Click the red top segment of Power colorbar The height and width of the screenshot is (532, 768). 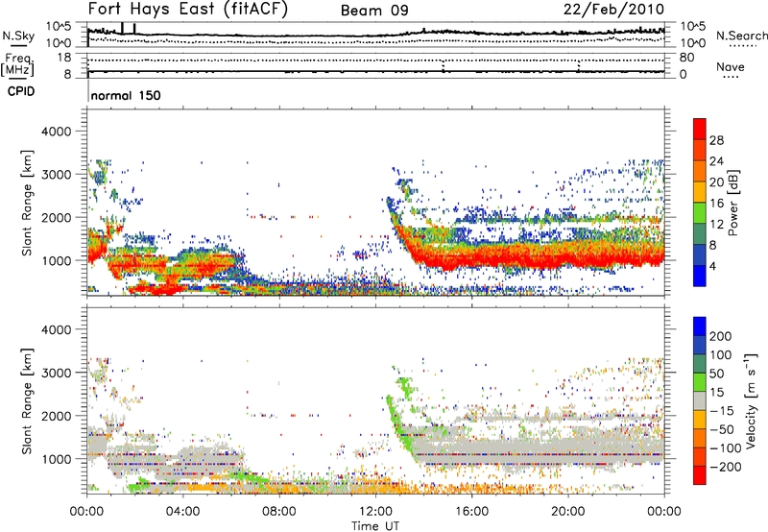[x=700, y=129]
